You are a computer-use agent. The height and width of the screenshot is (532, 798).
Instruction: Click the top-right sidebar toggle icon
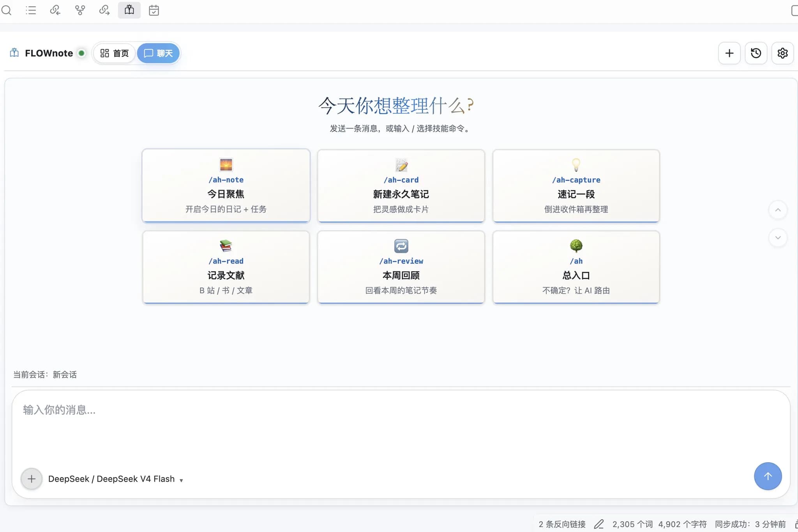[794, 11]
